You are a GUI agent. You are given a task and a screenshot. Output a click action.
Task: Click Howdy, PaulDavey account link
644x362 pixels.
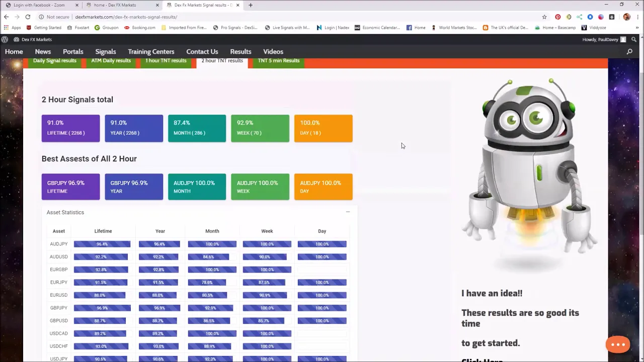(x=604, y=39)
